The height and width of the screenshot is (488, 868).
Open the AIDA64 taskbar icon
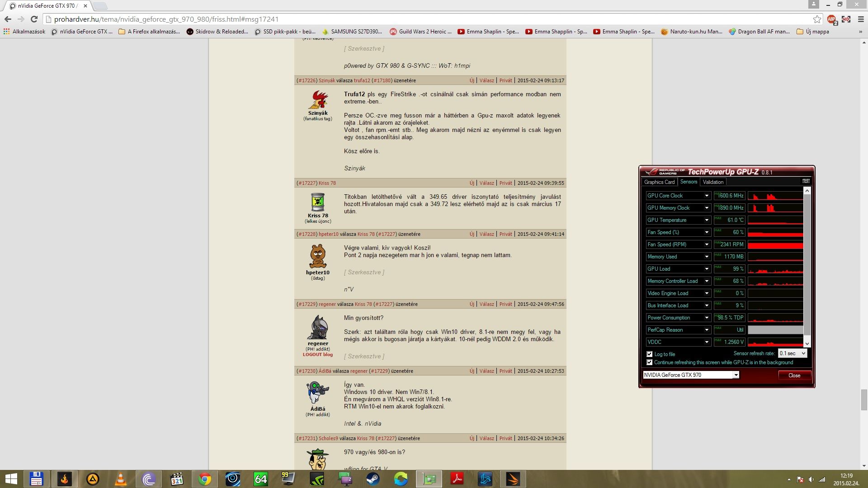[261, 479]
